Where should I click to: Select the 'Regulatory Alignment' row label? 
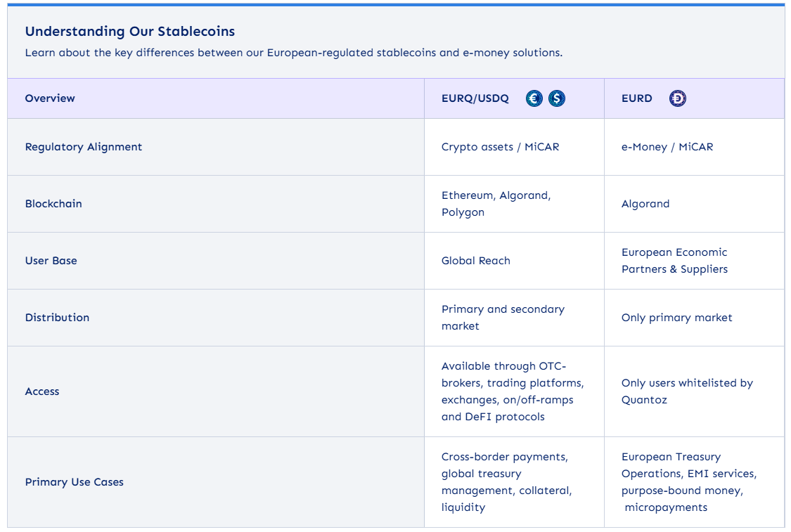tap(84, 147)
